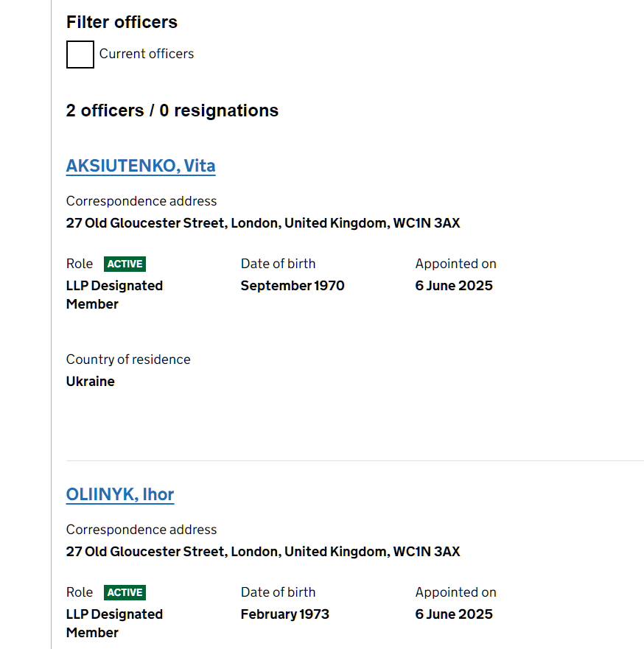Click the "Appointed on" label under Oliinyk
This screenshot has height=649, width=644.
coord(456,592)
